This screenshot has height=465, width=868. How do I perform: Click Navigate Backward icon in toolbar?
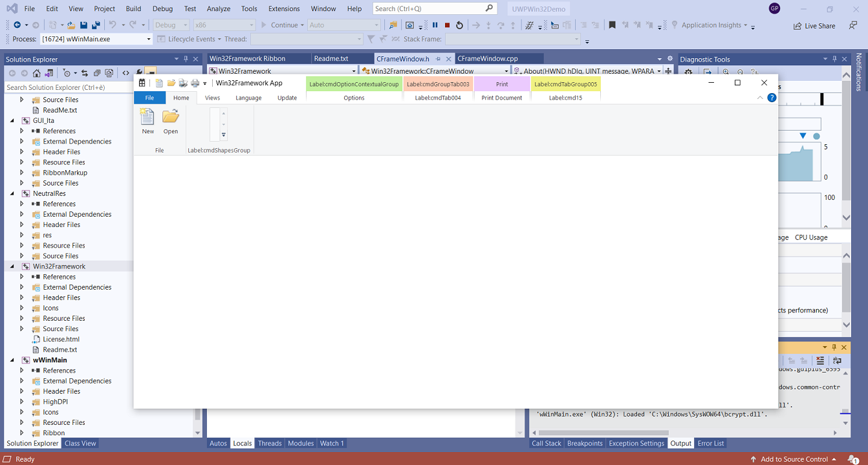[x=17, y=25]
